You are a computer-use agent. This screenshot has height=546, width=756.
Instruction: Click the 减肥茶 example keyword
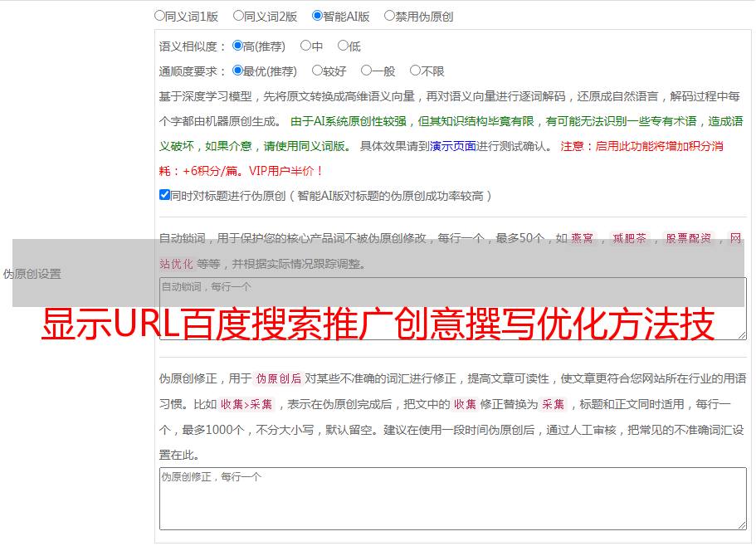coord(630,238)
